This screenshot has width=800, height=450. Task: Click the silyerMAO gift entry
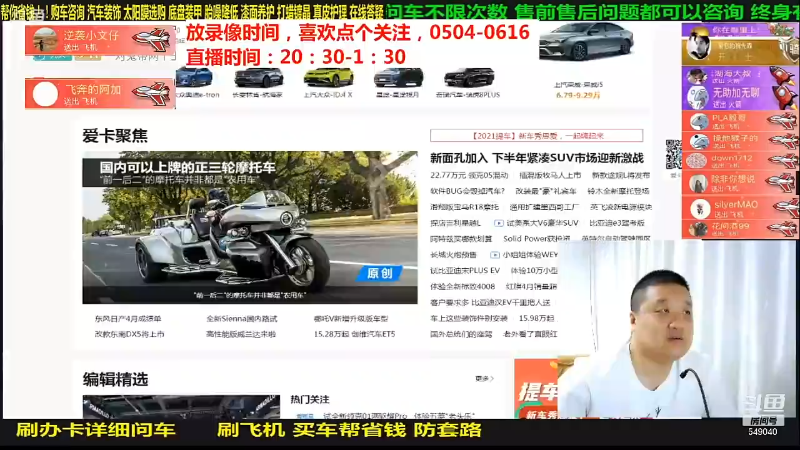coord(740,208)
